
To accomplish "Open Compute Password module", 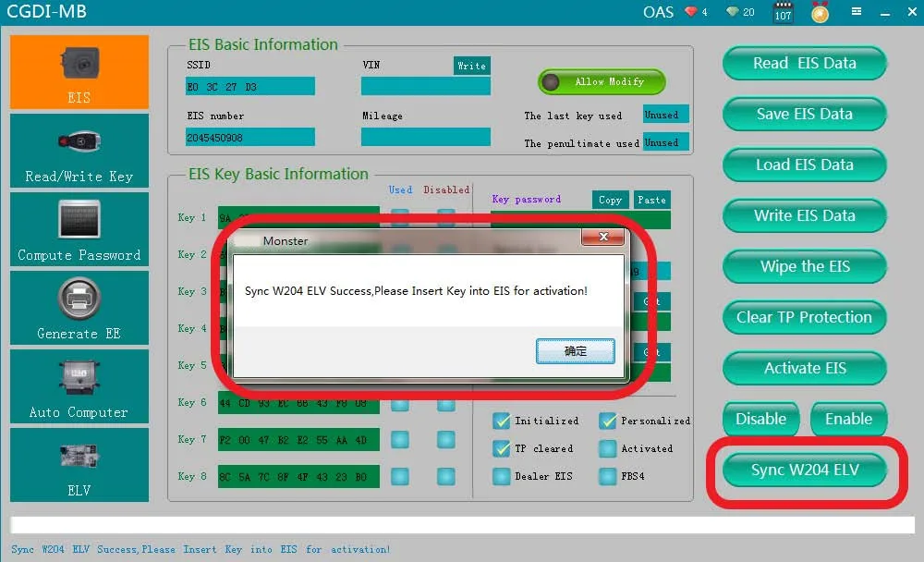I will tap(79, 229).
